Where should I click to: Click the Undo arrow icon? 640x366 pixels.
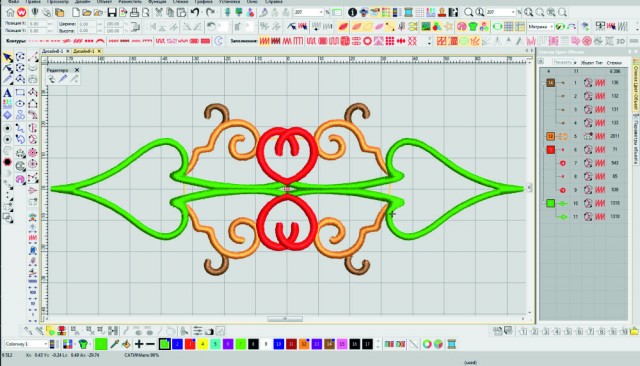tap(196, 13)
